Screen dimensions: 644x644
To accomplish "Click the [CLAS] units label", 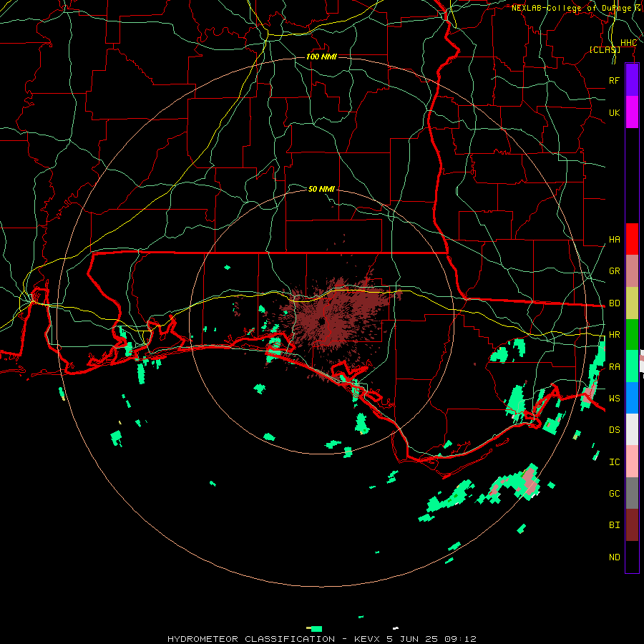I will click(605, 49).
